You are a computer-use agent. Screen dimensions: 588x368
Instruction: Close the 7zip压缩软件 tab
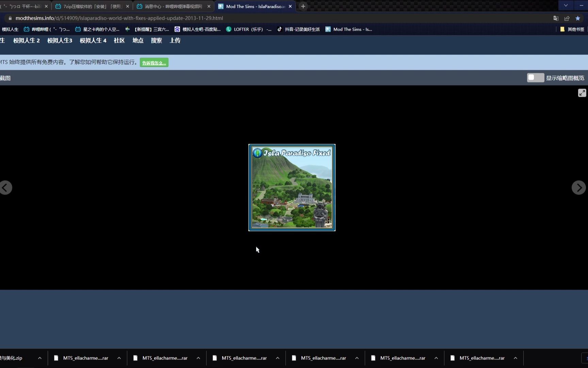pos(128,6)
